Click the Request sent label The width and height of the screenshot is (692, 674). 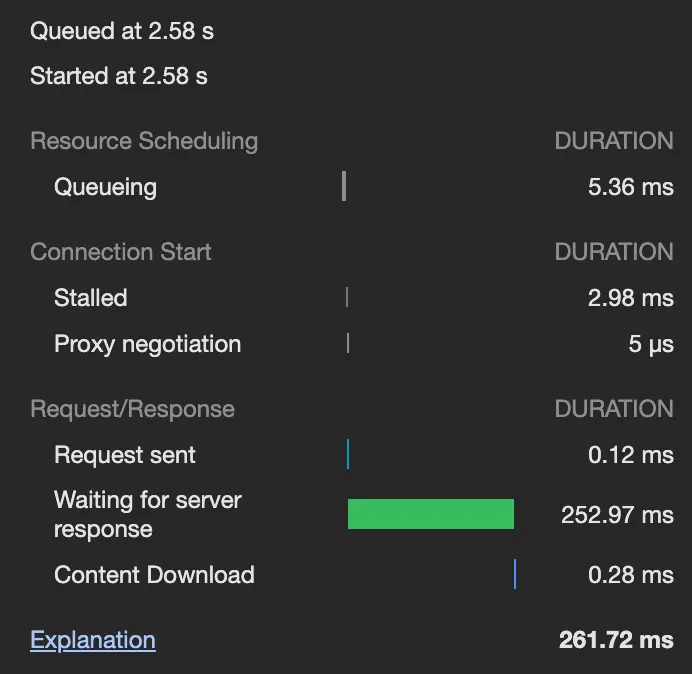point(125,455)
